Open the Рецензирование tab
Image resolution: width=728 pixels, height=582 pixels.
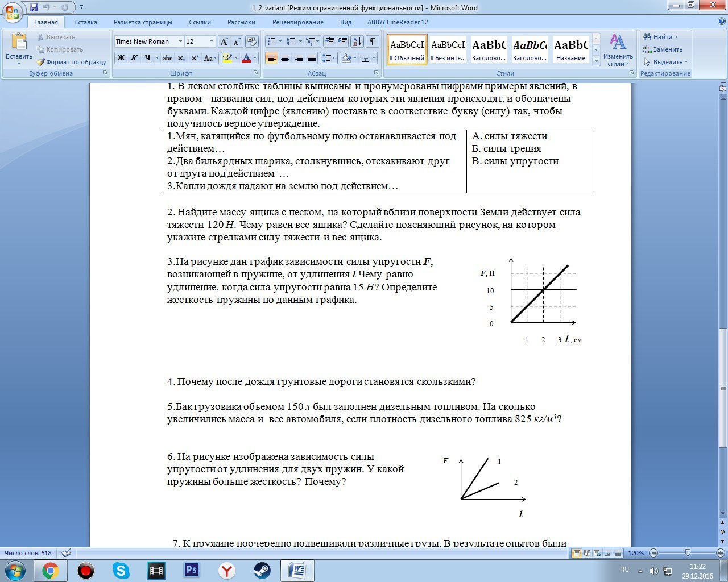pos(297,22)
